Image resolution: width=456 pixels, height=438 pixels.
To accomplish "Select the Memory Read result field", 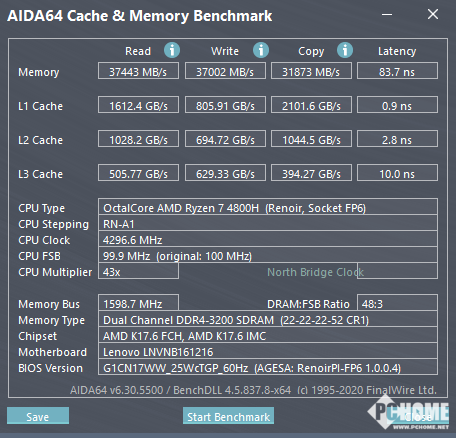I will point(138,71).
